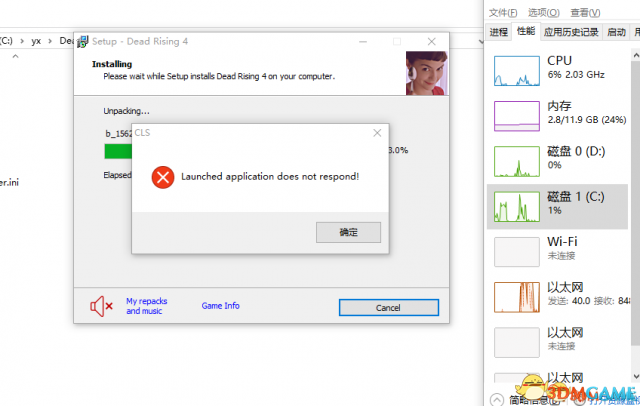The width and height of the screenshot is (640, 406).
Task: Click the green unpacking progress bar
Action: (118, 151)
